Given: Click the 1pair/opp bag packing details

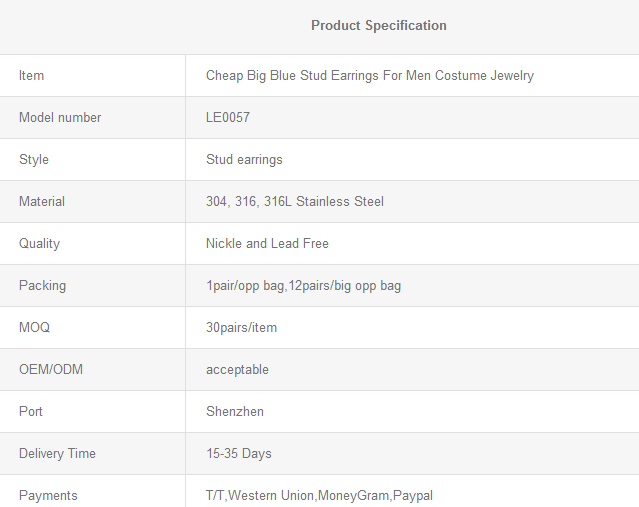Looking at the screenshot, I should coord(304,286).
